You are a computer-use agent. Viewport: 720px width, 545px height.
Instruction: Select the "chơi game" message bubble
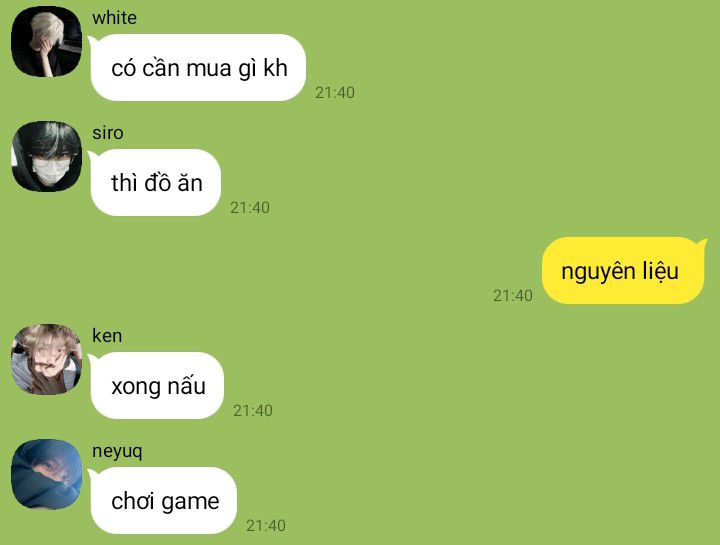tap(163, 501)
